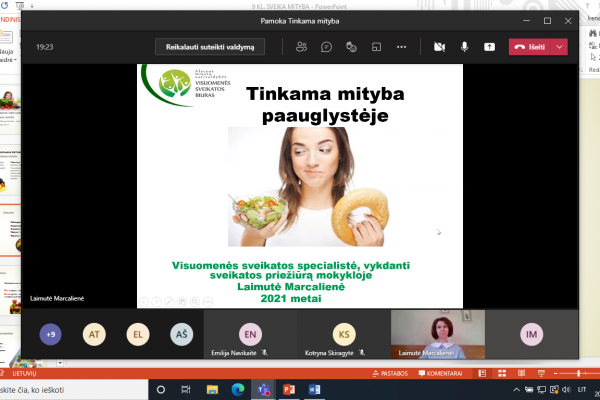This screenshot has height=400, width=600.
Task: Select the AŠ participant avatar
Action: [181, 334]
